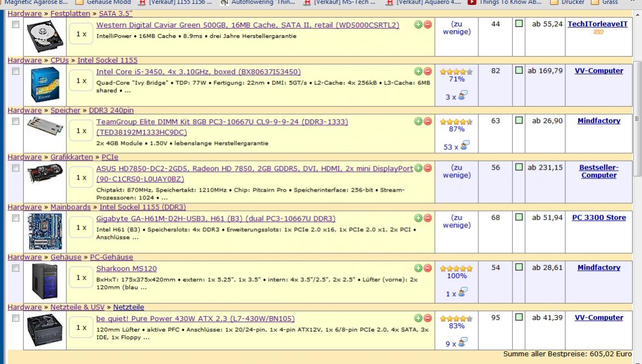Go to the DDR3 240pin breadcrumb
This screenshot has height=364, width=642.
tap(111, 110)
